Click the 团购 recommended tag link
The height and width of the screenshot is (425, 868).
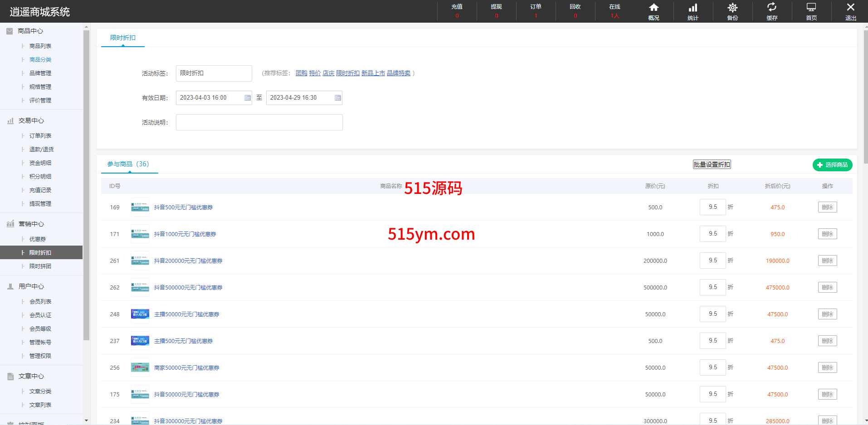click(x=301, y=73)
